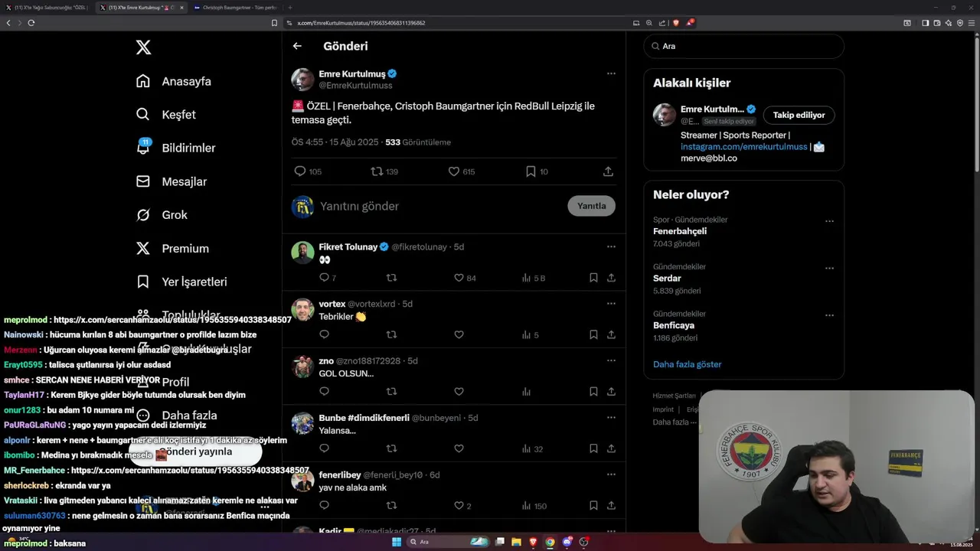Click the browser address bar URL

(361, 23)
